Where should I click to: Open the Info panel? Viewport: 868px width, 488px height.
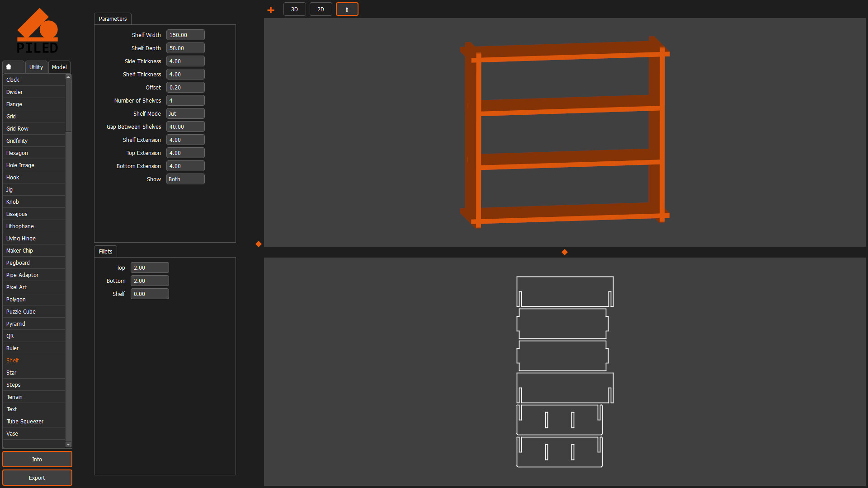[x=37, y=459]
